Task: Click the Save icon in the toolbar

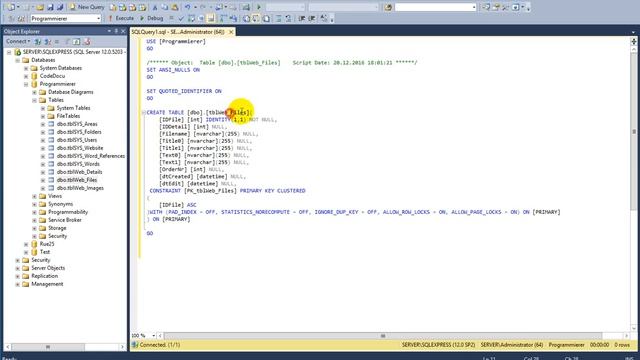Action: (x=50, y=7)
